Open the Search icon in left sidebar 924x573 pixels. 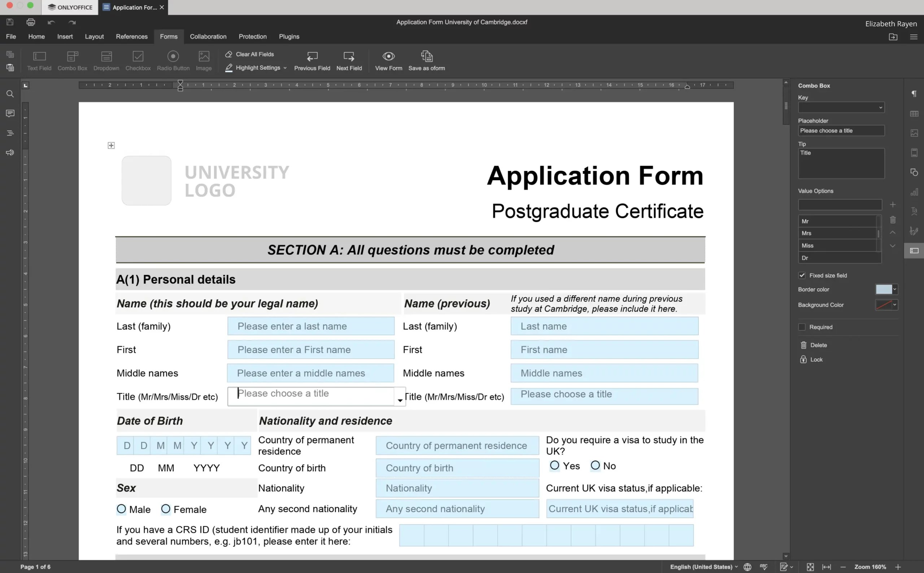coord(10,94)
